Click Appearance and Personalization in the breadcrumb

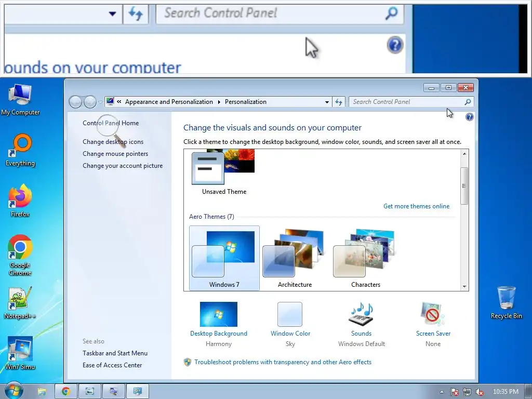[169, 102]
